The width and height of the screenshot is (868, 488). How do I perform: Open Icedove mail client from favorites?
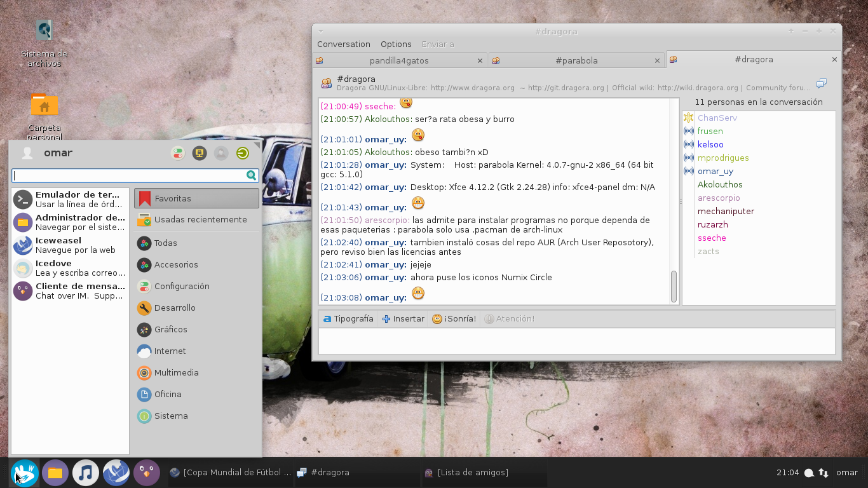click(71, 268)
